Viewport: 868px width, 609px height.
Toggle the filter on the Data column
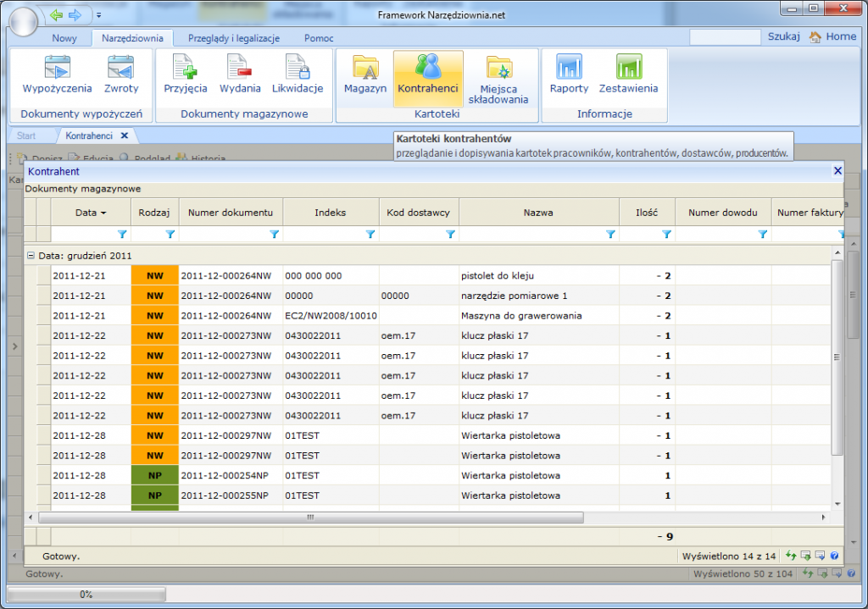click(122, 234)
